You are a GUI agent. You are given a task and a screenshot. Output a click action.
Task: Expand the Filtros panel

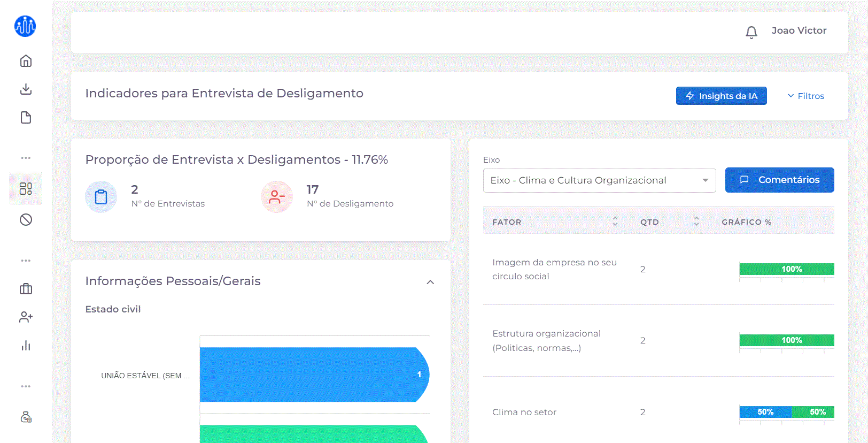pyautogui.click(x=805, y=96)
